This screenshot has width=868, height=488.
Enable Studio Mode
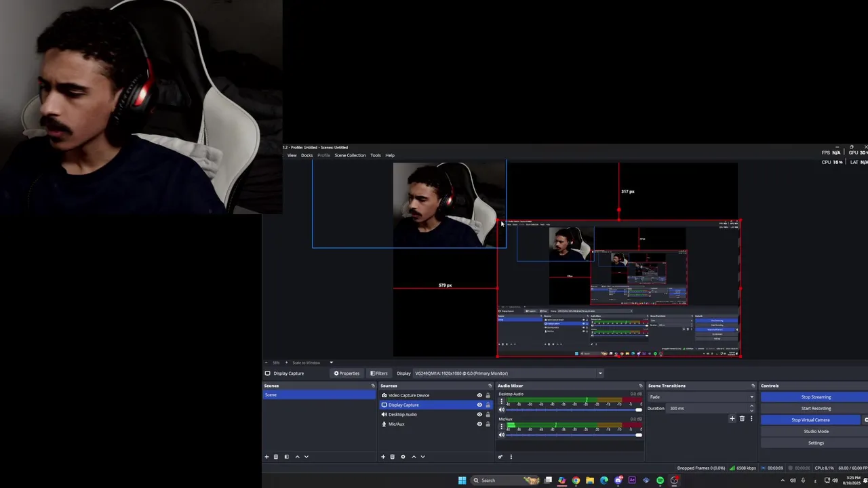(x=816, y=432)
